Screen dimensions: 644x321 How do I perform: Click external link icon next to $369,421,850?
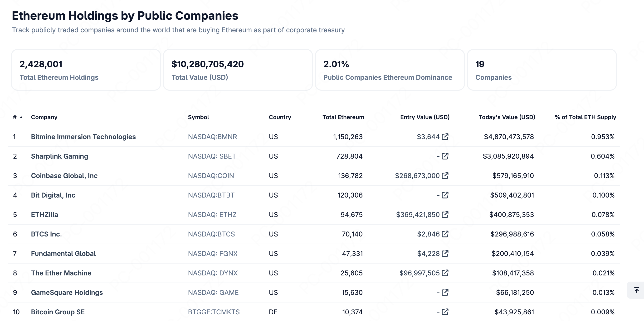(445, 214)
